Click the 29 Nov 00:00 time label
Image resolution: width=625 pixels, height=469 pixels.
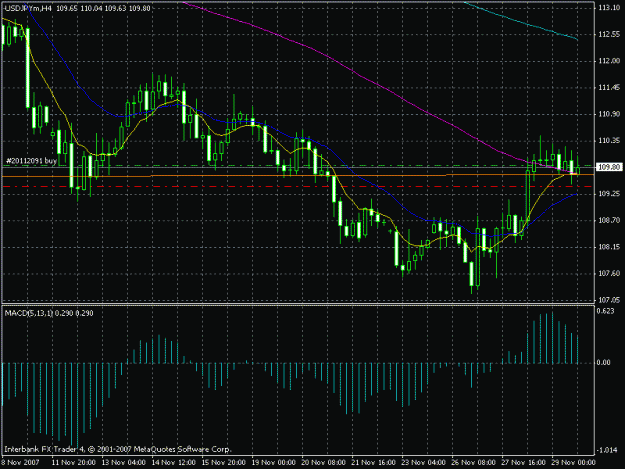point(573,463)
